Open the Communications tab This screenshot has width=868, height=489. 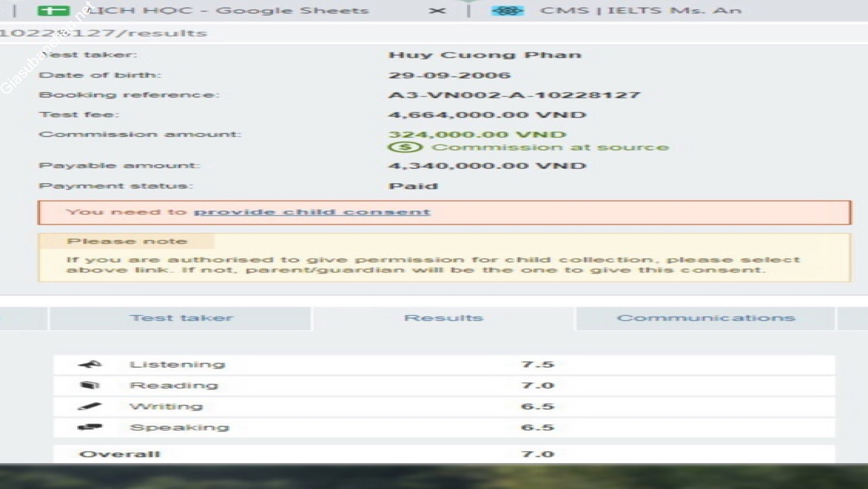[706, 318]
